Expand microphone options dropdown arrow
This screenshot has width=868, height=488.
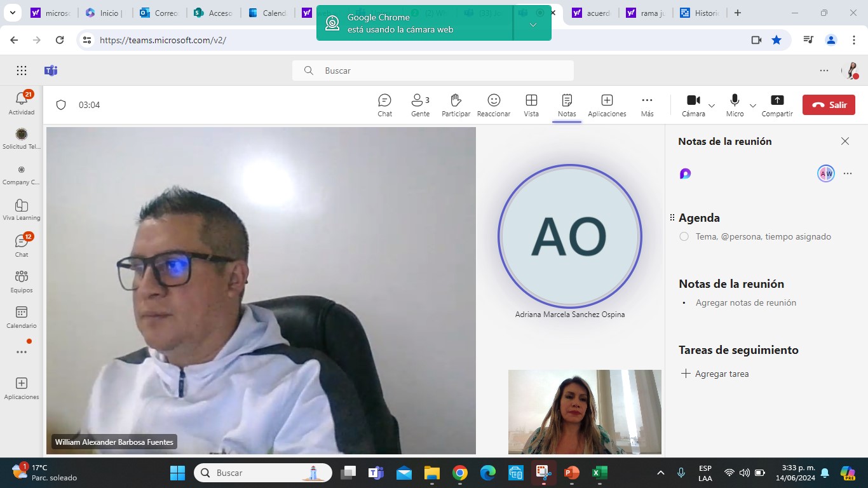pyautogui.click(x=753, y=105)
